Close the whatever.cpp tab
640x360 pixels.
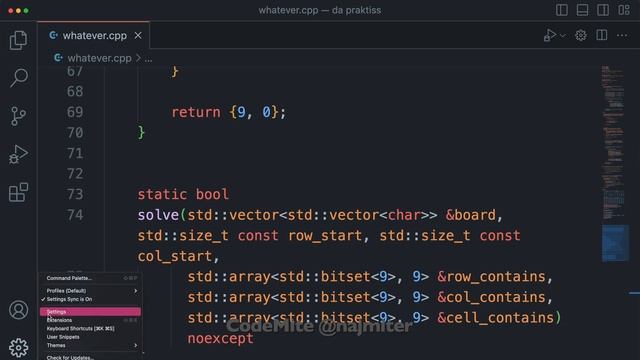pyautogui.click(x=138, y=36)
